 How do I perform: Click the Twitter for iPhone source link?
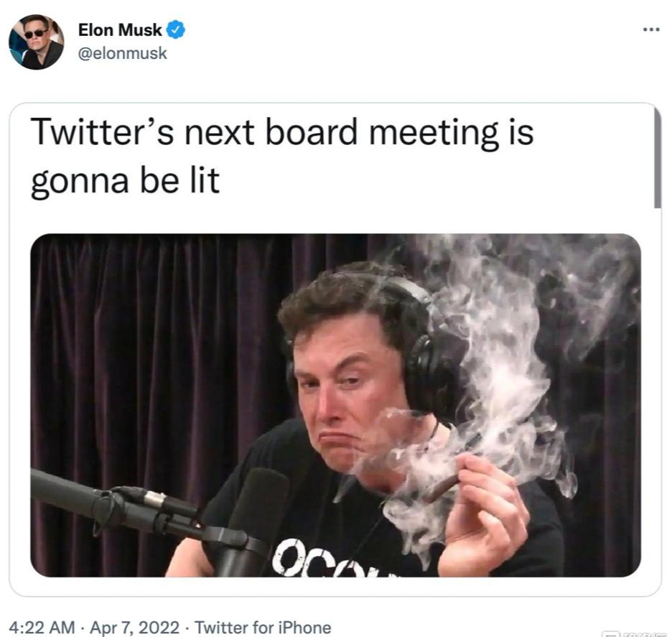tap(263, 628)
